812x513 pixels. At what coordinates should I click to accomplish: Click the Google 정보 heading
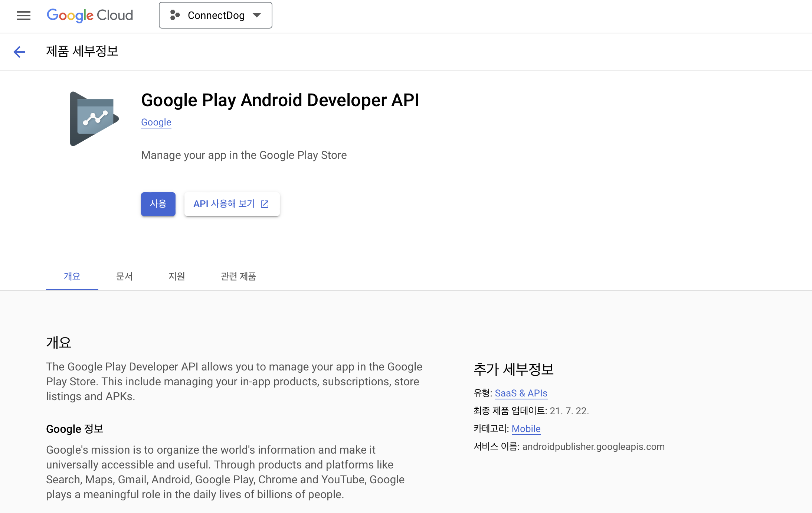[75, 429]
